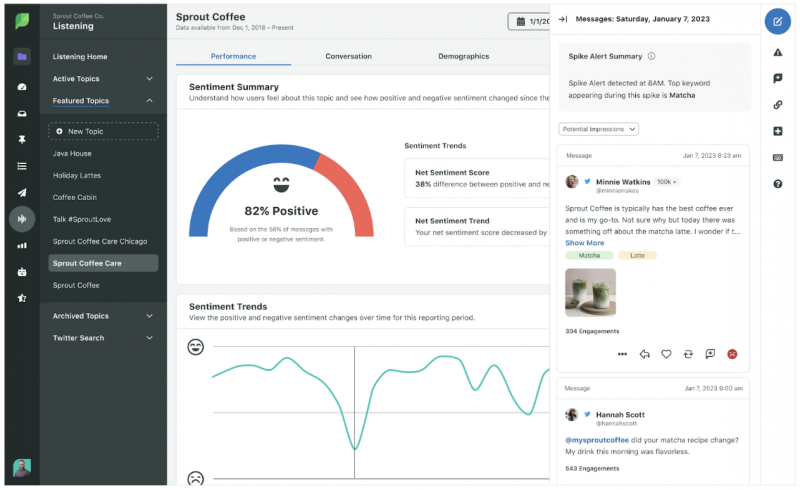This screenshot has width=800, height=490.
Task: Open the help question mark icon
Action: coord(778,184)
